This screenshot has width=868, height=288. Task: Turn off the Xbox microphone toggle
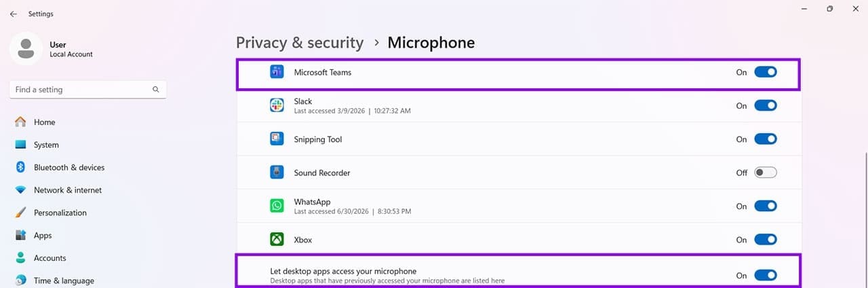pyautogui.click(x=766, y=239)
